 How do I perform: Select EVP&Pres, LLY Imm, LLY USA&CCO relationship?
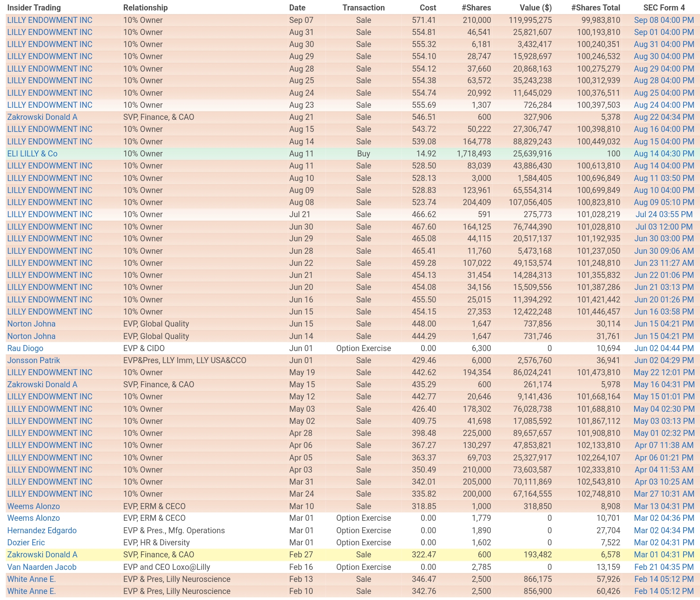(185, 360)
